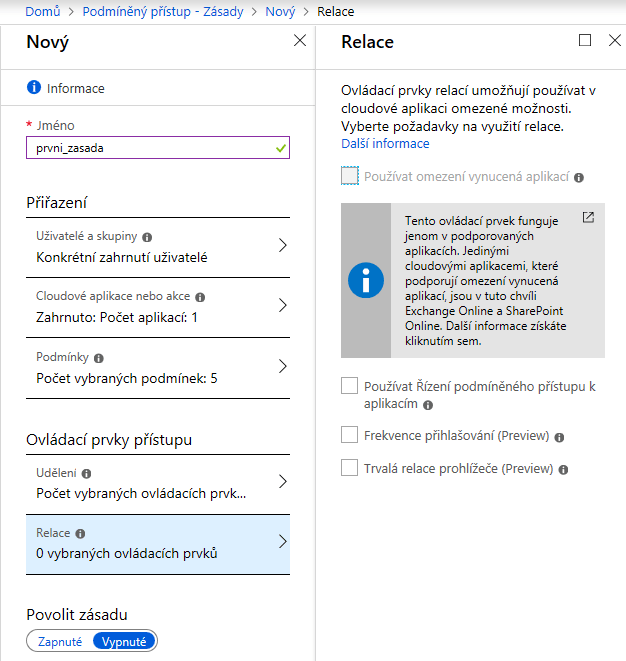Click info icon next to Uživatelé a skupiny
626x661 pixels.
coord(147,238)
